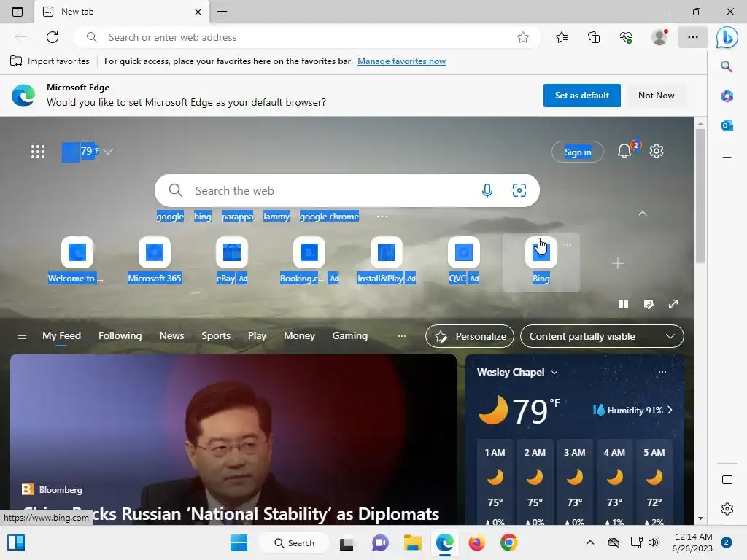Open the tab actions menu icon
Screen dimensions: 747x560
click(x=18, y=12)
